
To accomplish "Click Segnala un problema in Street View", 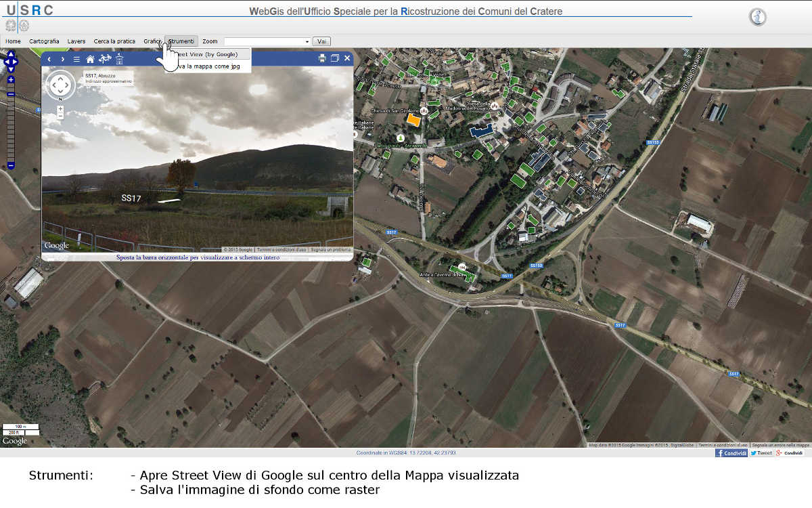I will [331, 250].
